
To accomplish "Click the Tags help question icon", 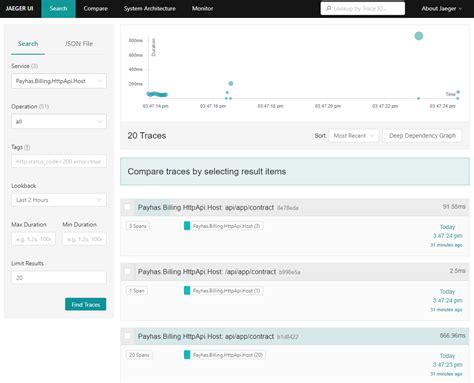I will click(x=27, y=147).
